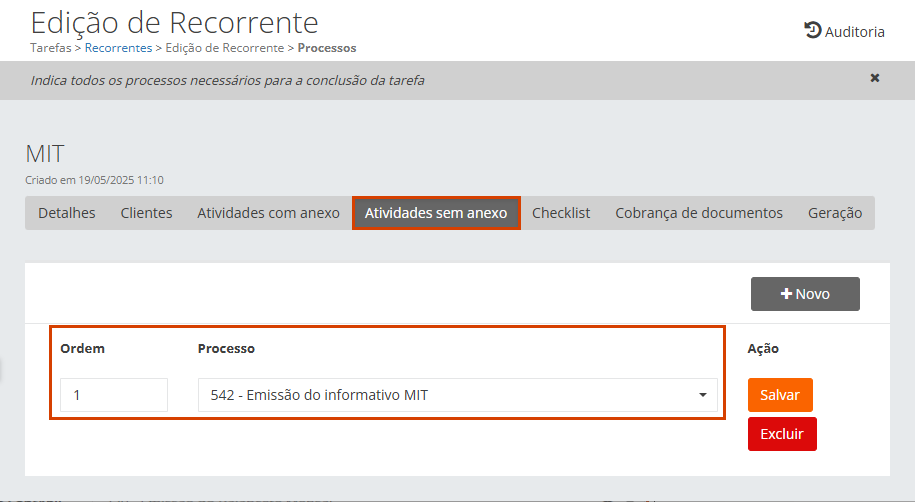The width and height of the screenshot is (915, 502).
Task: Open the Cobrança de documentos tab
Action: (x=699, y=213)
